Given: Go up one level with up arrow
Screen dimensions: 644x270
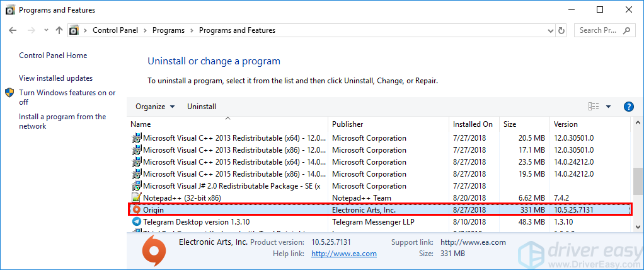Looking at the screenshot, I should 59,30.
